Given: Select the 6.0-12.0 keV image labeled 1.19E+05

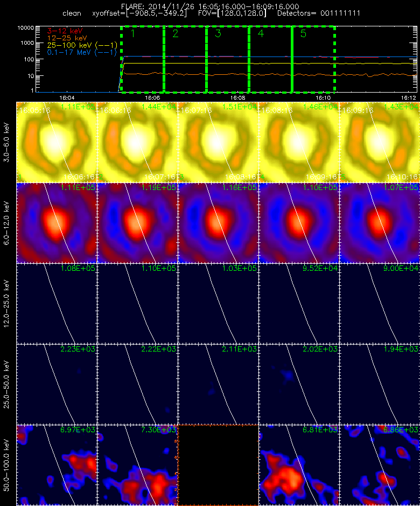Looking at the screenshot, I should [x=137, y=223].
